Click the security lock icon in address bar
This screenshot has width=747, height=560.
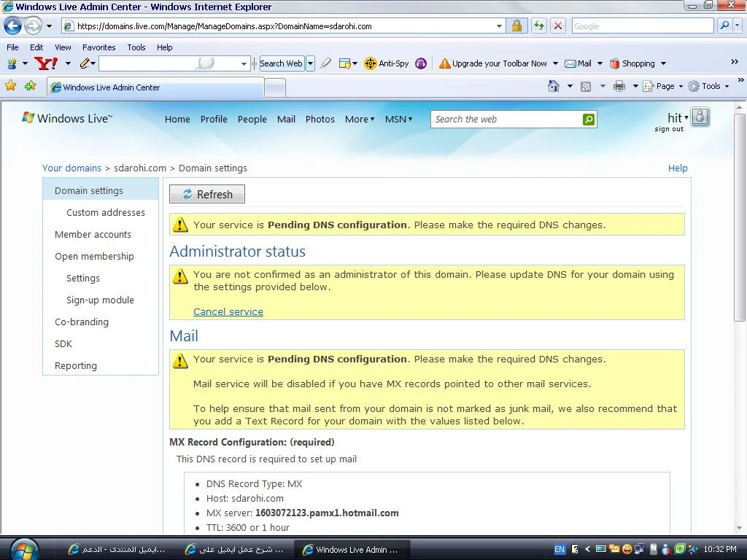(516, 26)
